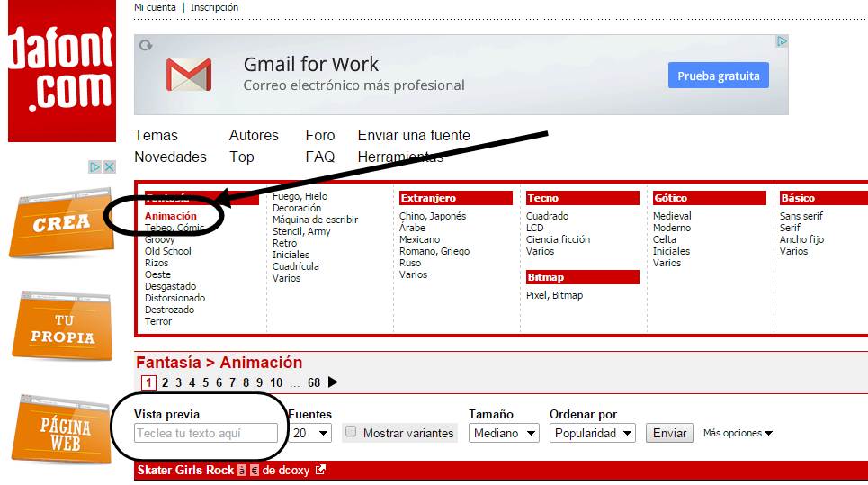The width and height of the screenshot is (868, 485).
Task: Open Mi cuenta link
Action: [x=155, y=7]
